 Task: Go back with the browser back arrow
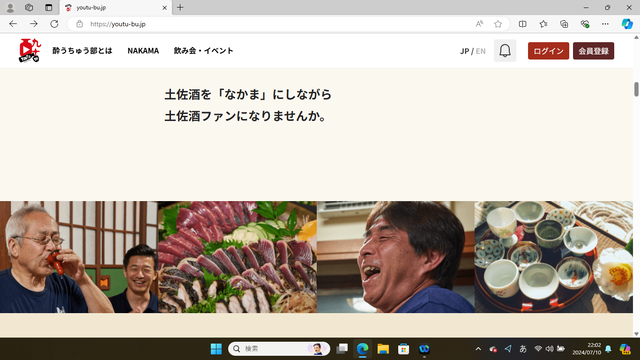coord(13,24)
